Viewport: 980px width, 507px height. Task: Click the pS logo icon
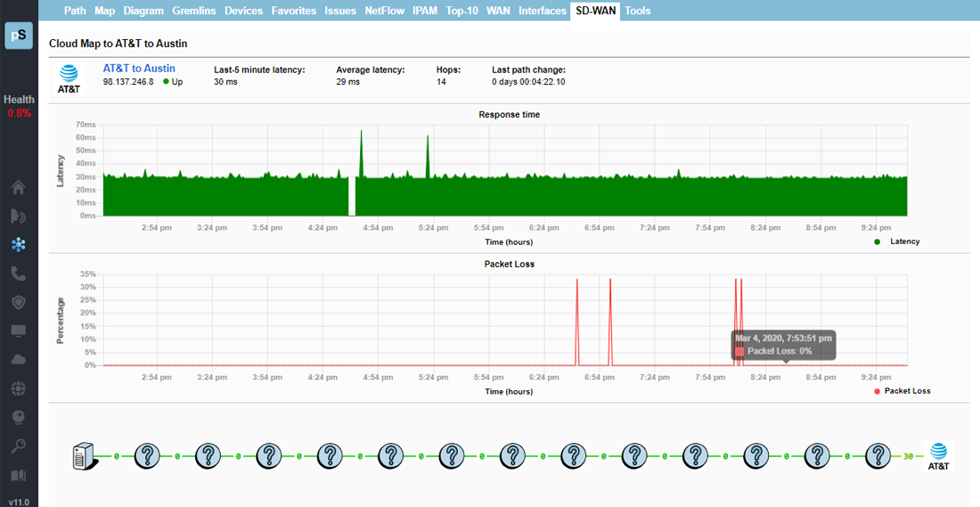[19, 36]
